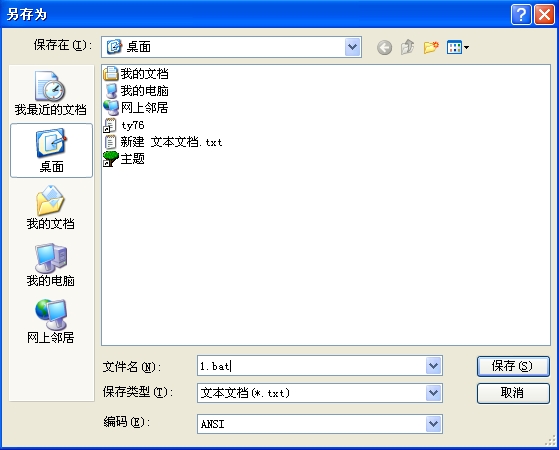Open 我最近的文档 in places bar
Screen dimensions: 559x450
(x=51, y=93)
